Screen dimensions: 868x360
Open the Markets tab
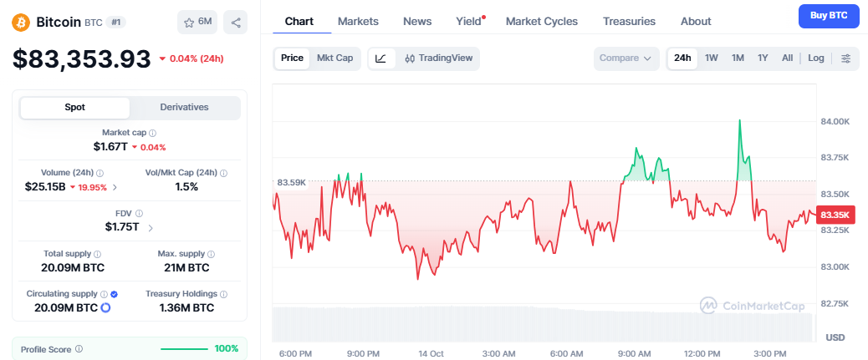pyautogui.click(x=358, y=22)
